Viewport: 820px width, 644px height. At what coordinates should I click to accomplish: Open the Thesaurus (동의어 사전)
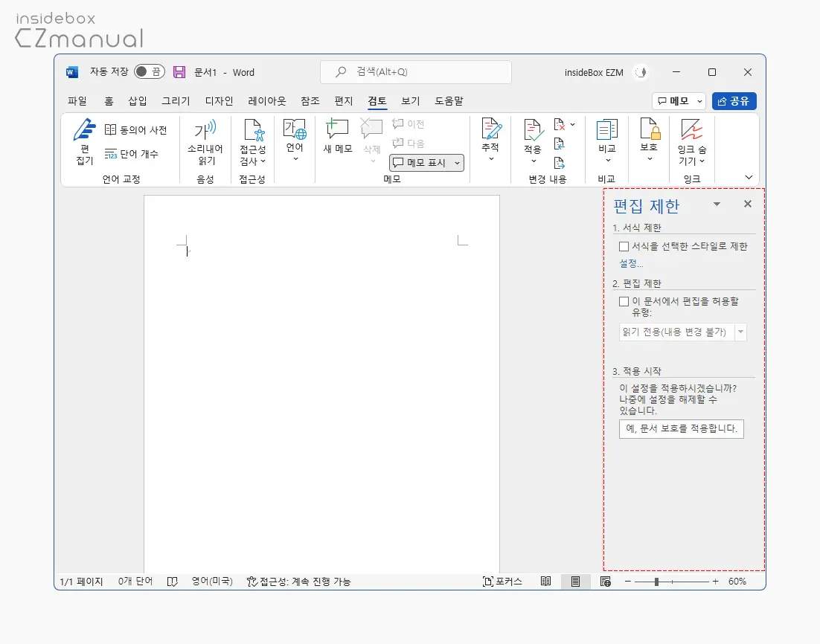[136, 129]
